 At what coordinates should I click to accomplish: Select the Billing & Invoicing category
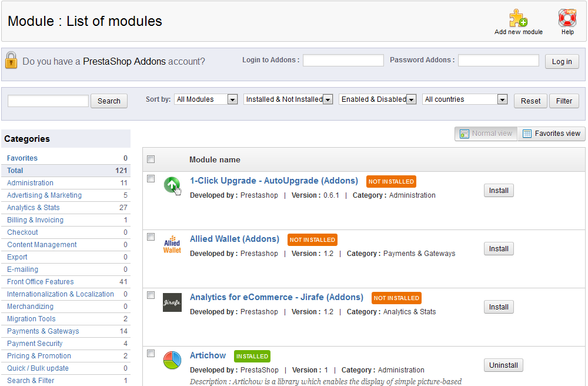click(x=66, y=220)
